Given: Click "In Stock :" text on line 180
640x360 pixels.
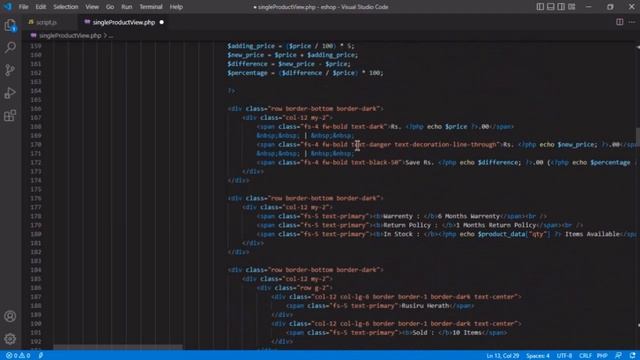Looking at the screenshot, I should point(402,234).
